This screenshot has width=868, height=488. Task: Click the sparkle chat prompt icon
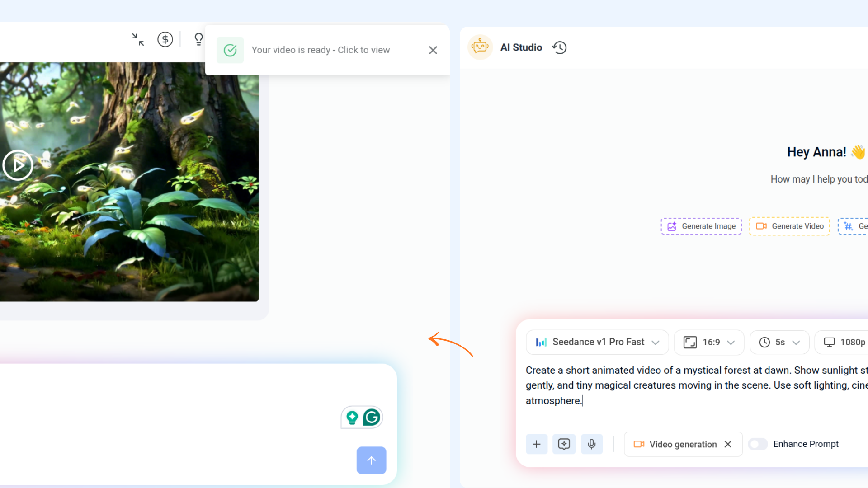click(564, 444)
